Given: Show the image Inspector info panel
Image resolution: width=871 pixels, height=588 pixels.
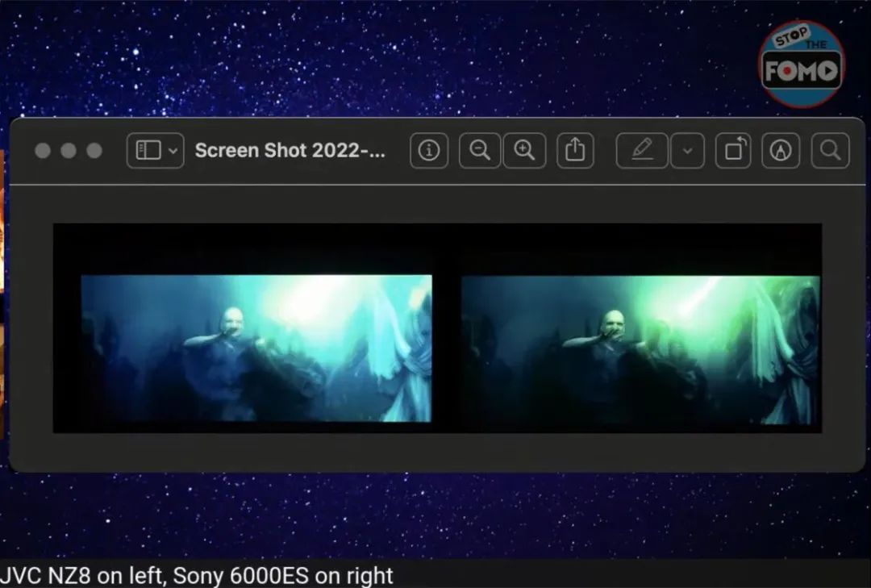Looking at the screenshot, I should coord(429,151).
